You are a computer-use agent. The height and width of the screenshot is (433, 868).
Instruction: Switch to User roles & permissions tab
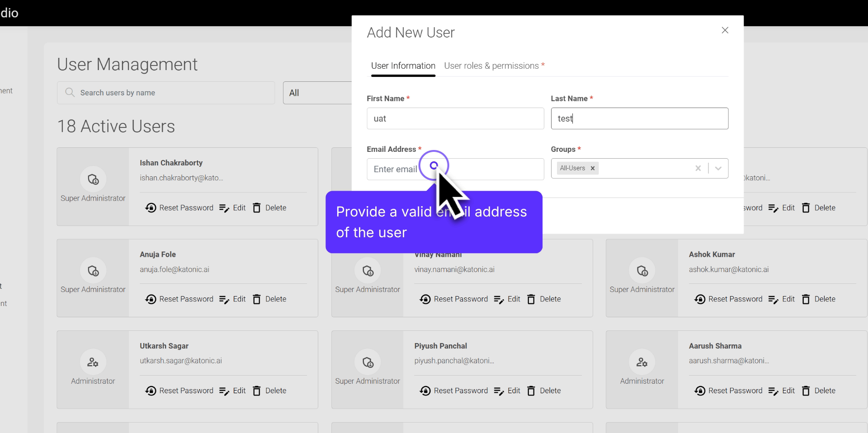pyautogui.click(x=494, y=66)
